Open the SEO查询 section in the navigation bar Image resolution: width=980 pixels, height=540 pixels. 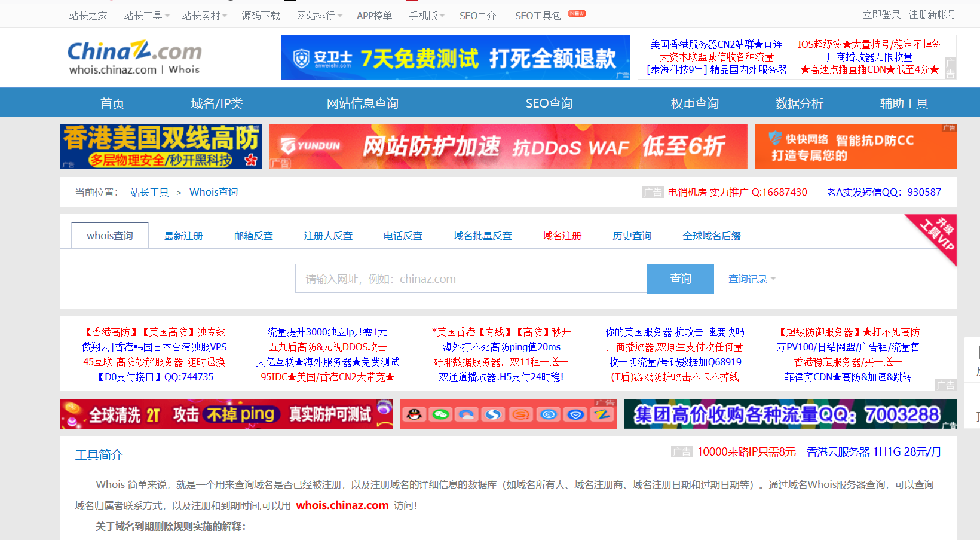click(x=549, y=103)
